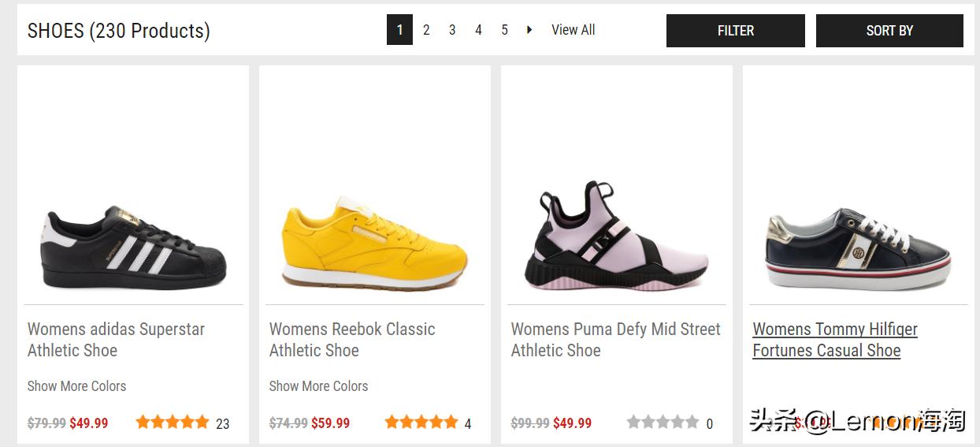Click the Puma Defy empty star rating

pyautogui.click(x=663, y=423)
